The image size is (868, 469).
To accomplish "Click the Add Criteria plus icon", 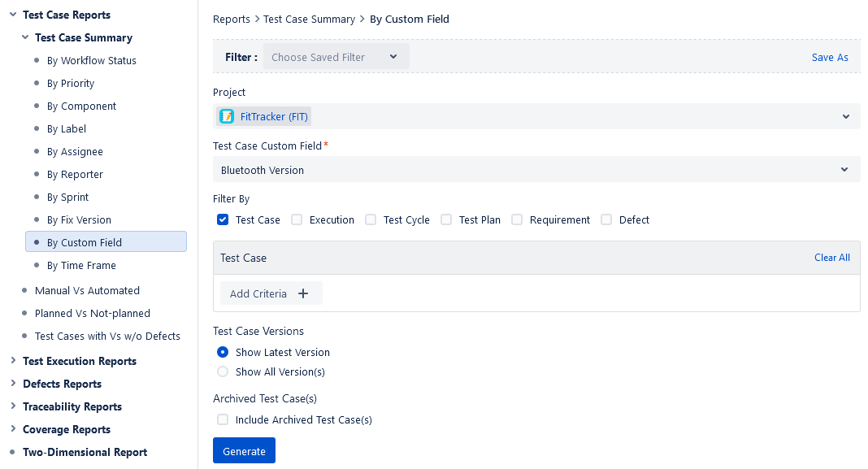I will point(302,293).
